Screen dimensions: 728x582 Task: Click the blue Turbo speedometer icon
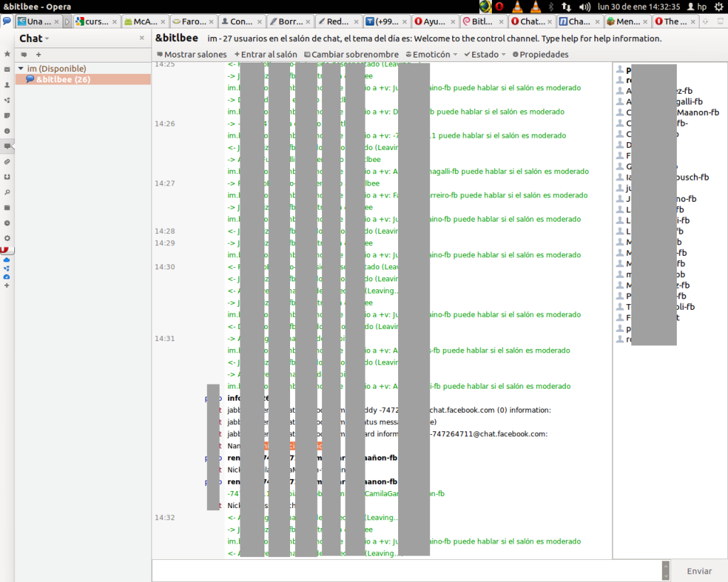point(6,276)
